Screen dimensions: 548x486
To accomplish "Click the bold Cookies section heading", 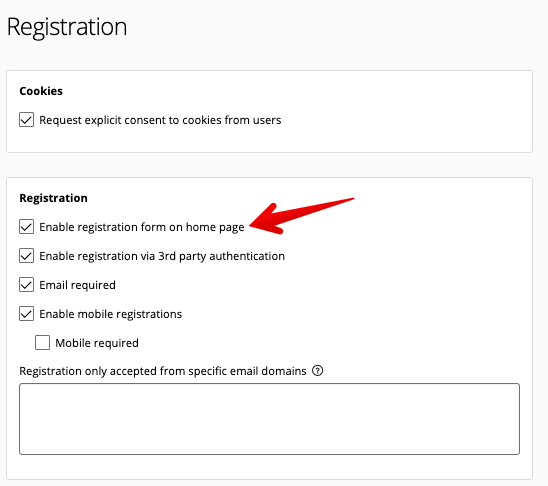I will [41, 91].
